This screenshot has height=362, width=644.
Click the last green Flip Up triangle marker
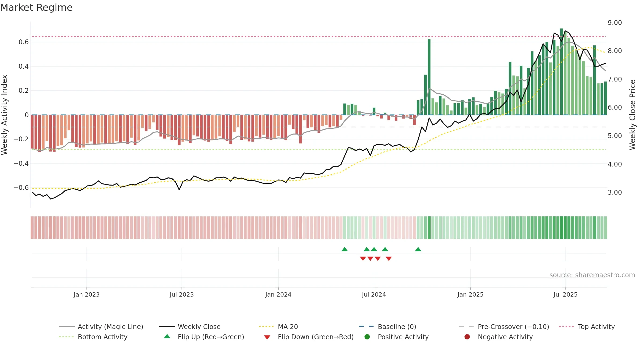tap(418, 249)
